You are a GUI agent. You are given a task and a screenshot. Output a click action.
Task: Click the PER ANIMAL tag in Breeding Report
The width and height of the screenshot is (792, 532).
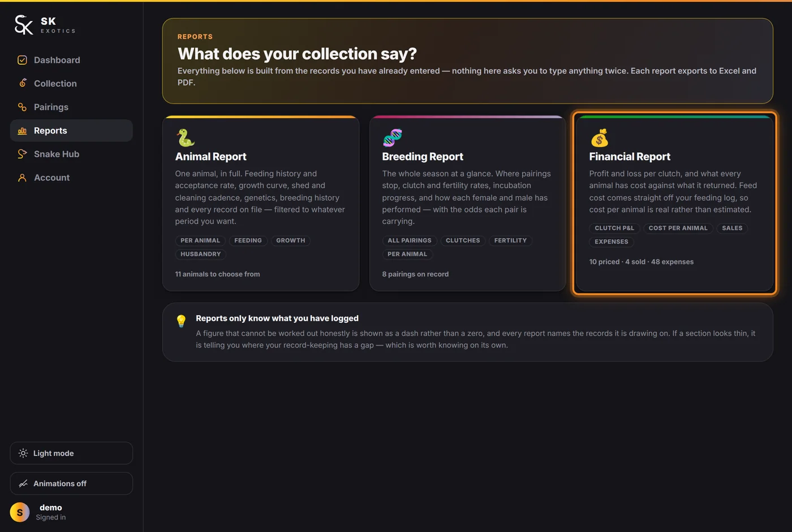click(407, 254)
